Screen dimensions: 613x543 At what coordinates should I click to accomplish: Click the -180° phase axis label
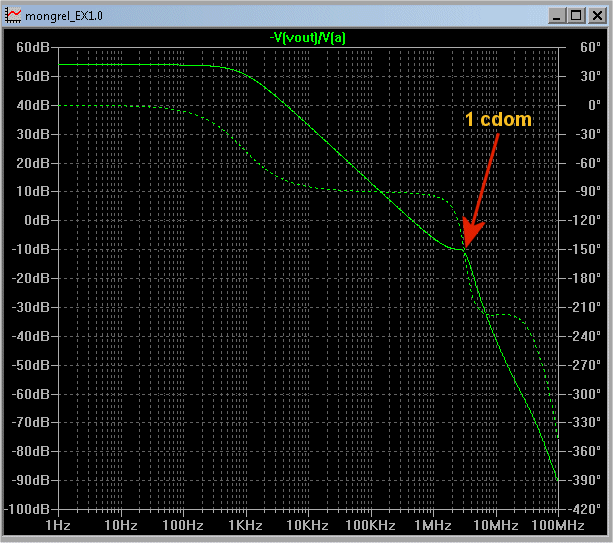(x=584, y=278)
